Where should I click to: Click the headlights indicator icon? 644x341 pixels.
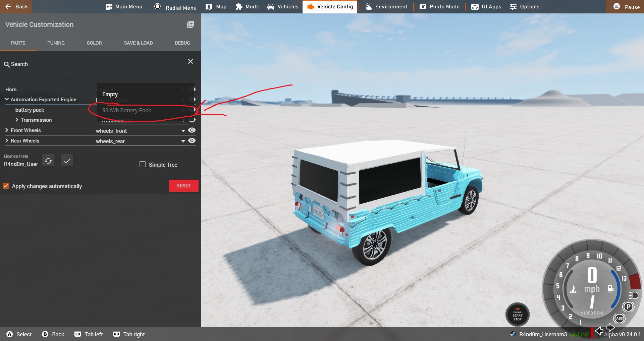point(634,295)
